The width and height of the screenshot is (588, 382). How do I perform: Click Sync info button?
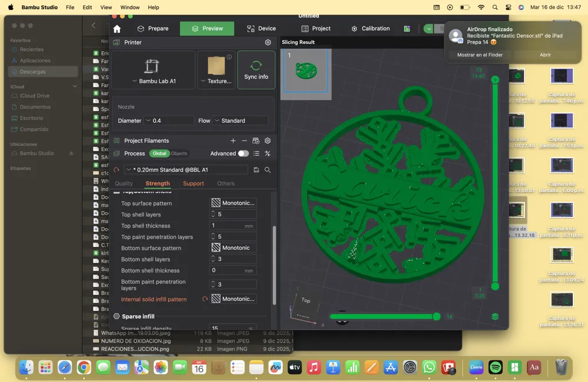click(x=256, y=70)
